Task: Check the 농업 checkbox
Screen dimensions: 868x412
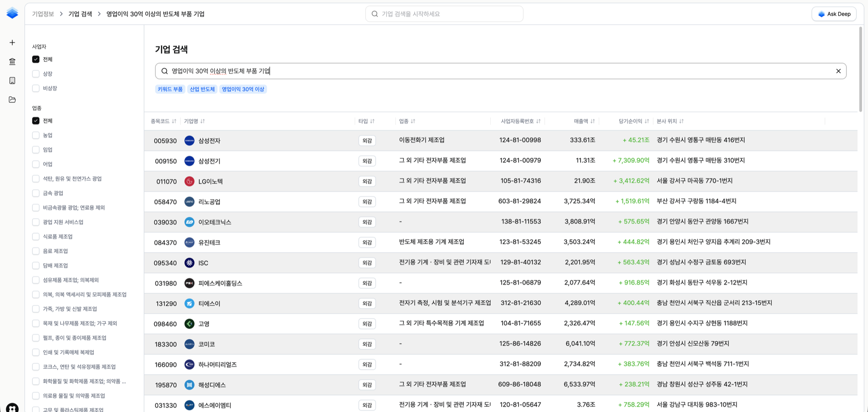Action: [x=36, y=135]
